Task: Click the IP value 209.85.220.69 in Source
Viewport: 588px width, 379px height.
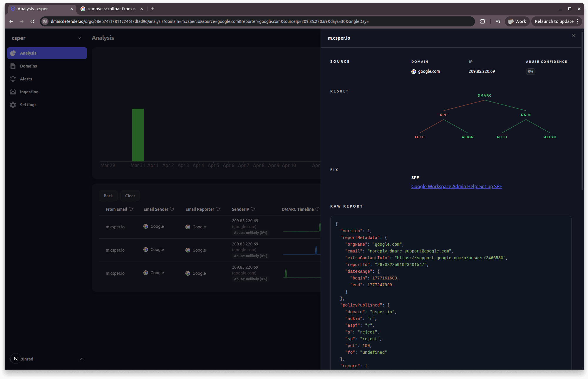Action: pos(482,71)
